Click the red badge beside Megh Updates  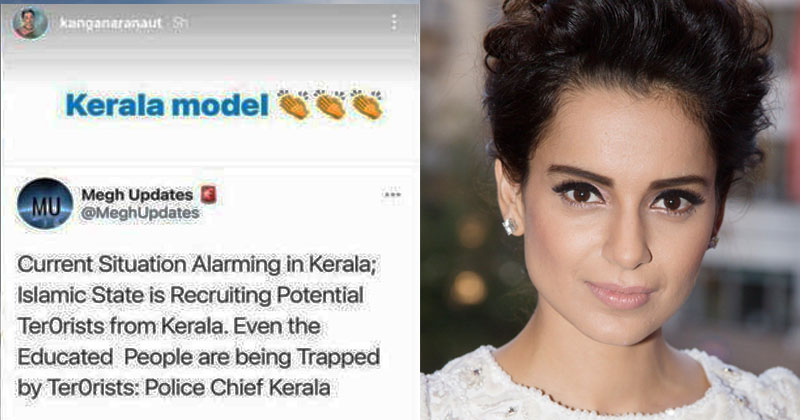208,194
